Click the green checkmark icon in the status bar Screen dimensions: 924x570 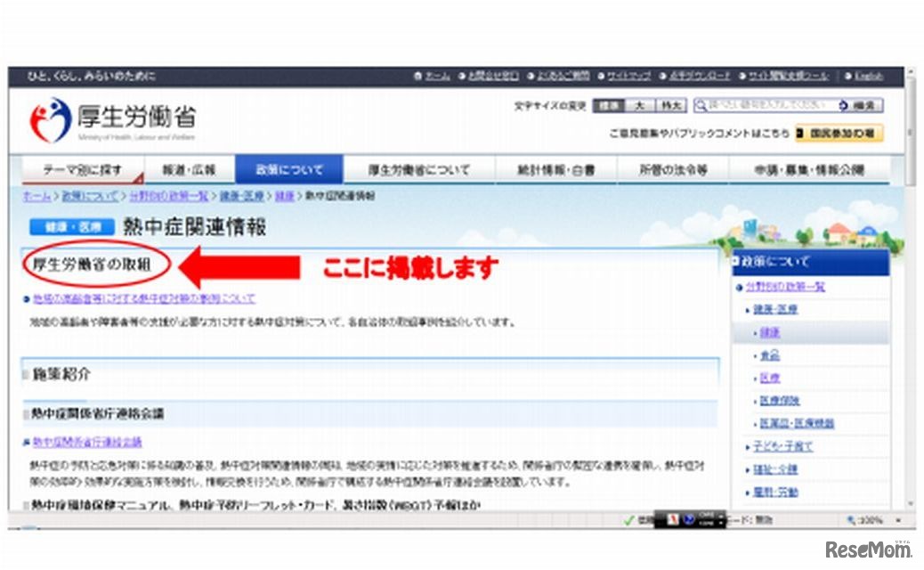pyautogui.click(x=627, y=519)
